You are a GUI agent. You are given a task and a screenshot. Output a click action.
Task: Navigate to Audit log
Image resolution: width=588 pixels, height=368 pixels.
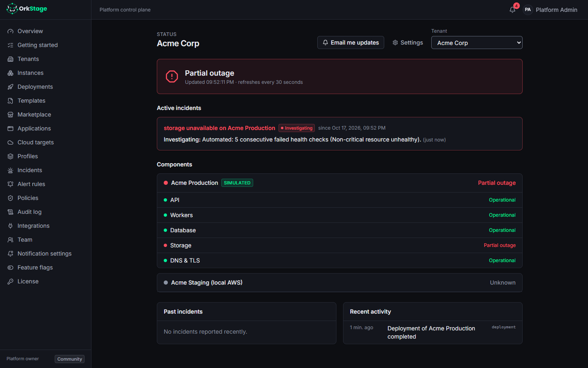(x=45, y=212)
